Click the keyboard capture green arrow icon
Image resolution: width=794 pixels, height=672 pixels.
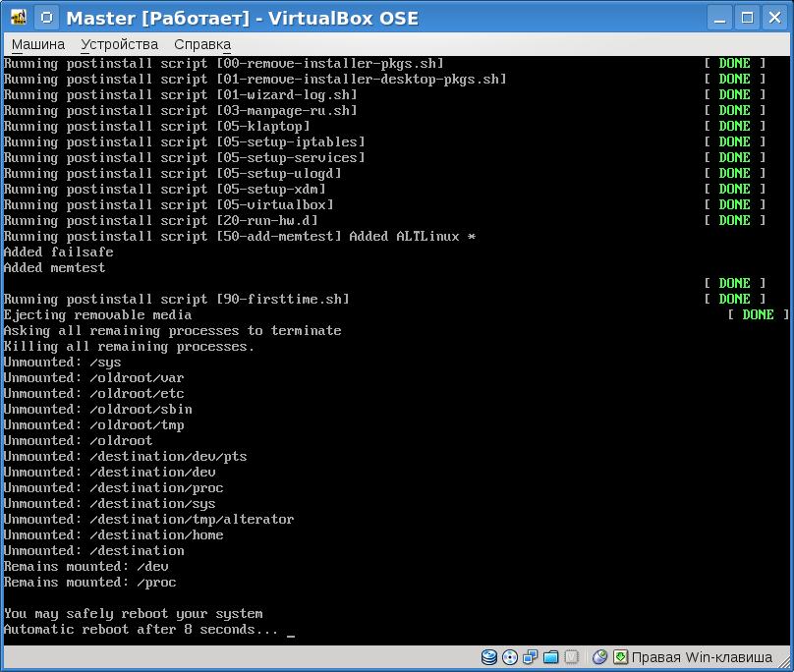(620, 657)
